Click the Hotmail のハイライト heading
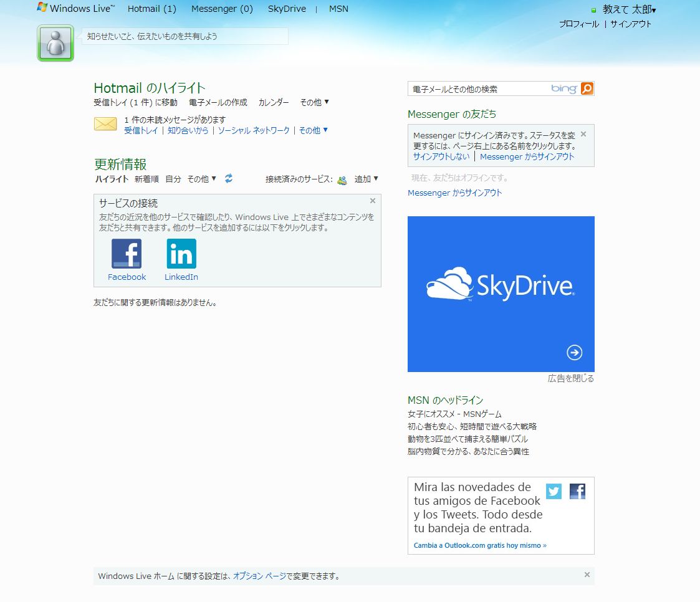700x602 pixels. pos(150,87)
